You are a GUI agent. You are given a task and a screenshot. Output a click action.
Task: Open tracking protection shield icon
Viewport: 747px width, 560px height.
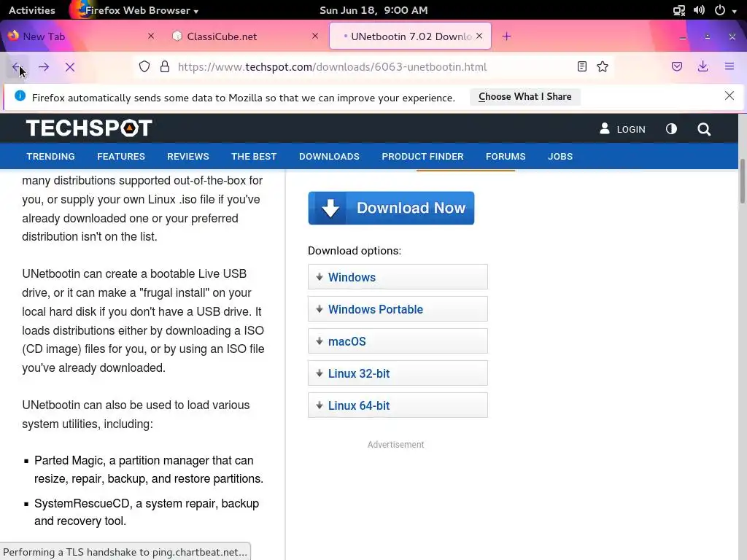[144, 66]
